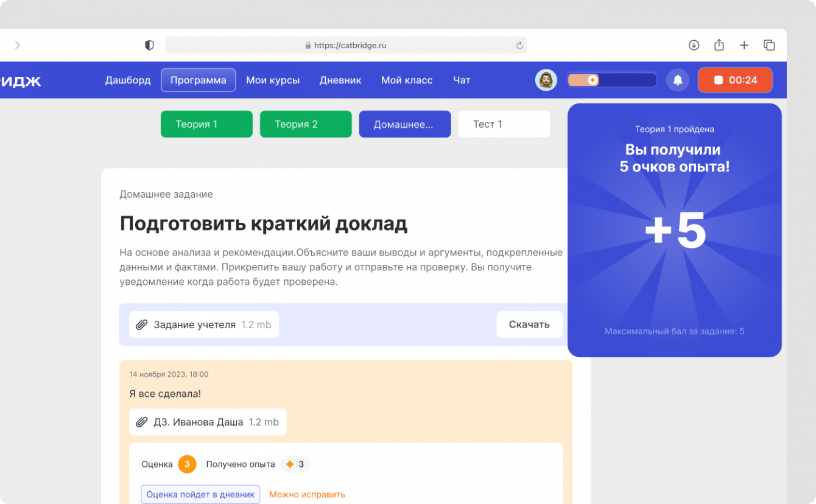
Task: Click the Домашнее задание caption
Action: [x=166, y=195]
